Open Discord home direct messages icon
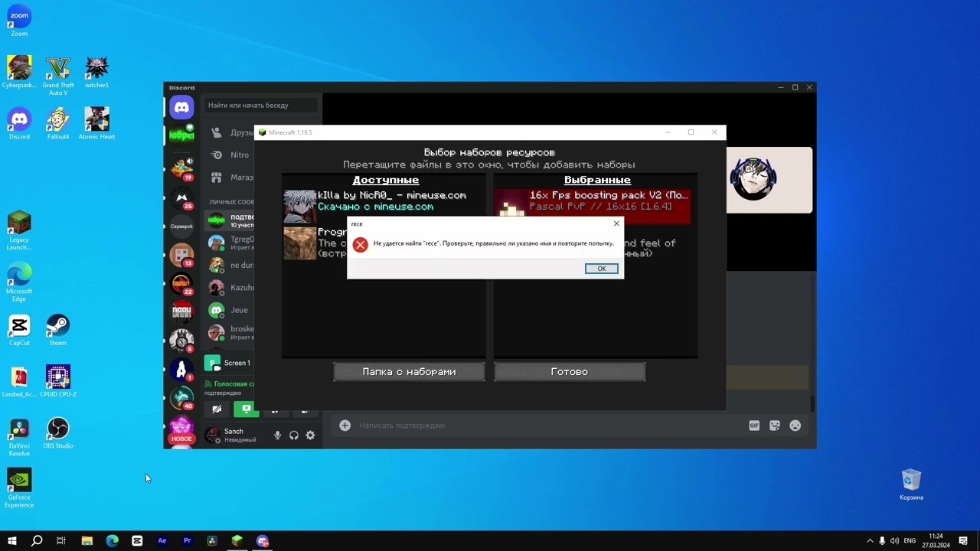980x551 pixels. coord(181,107)
